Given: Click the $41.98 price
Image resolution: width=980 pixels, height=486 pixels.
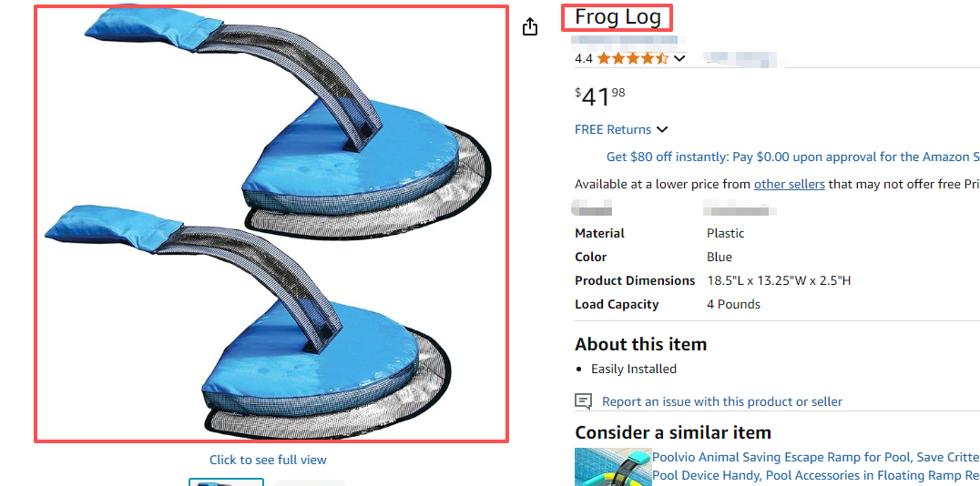Looking at the screenshot, I should tap(600, 96).
